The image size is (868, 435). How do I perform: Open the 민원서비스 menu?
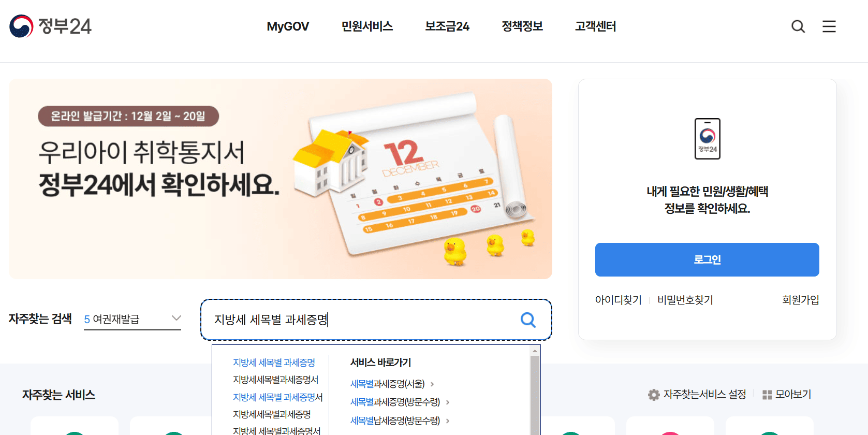click(367, 26)
